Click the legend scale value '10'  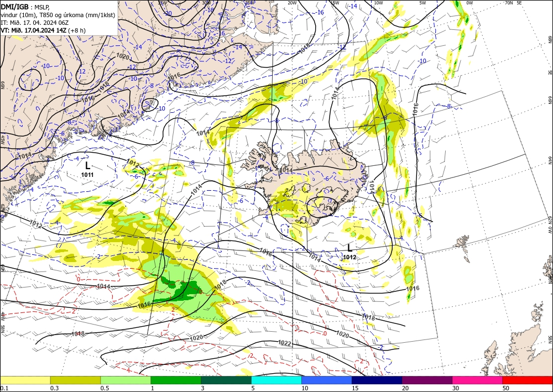click(305, 388)
